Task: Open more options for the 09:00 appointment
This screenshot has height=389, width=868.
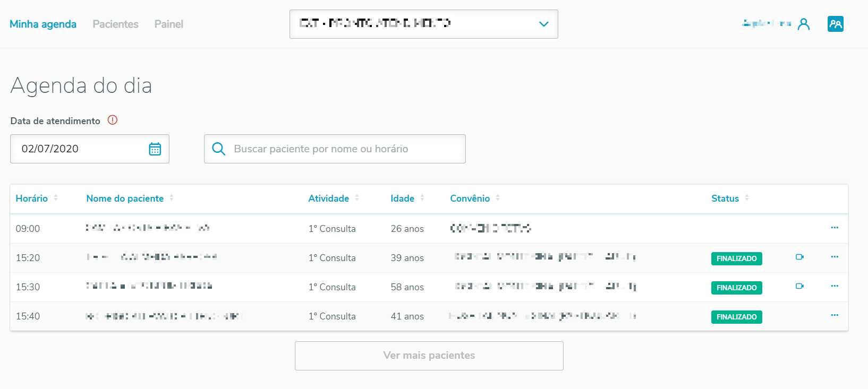Action: tap(835, 228)
